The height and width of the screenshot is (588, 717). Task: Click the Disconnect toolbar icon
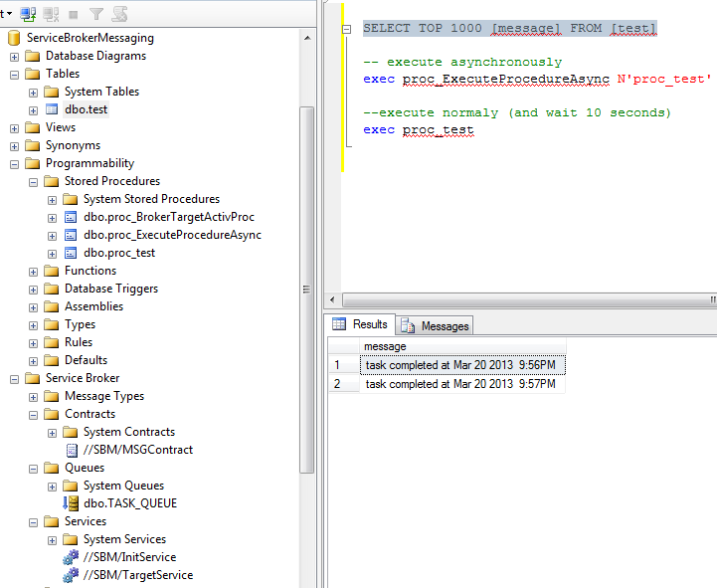(x=51, y=14)
